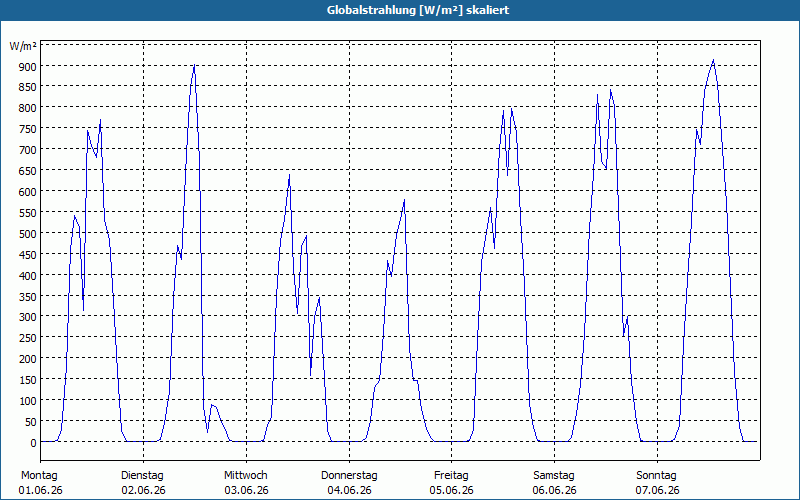Select the 'Samstag' day label
The width and height of the screenshot is (800, 500).
554,476
